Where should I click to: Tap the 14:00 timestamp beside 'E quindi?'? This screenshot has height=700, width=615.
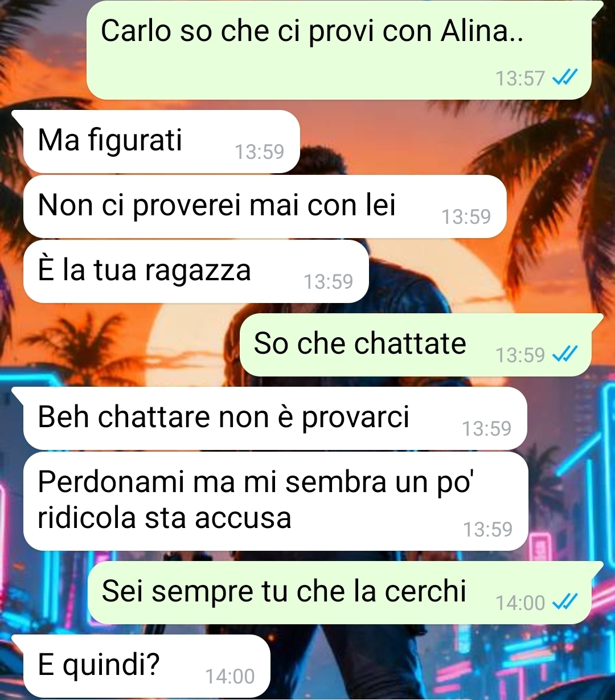pos(230,676)
